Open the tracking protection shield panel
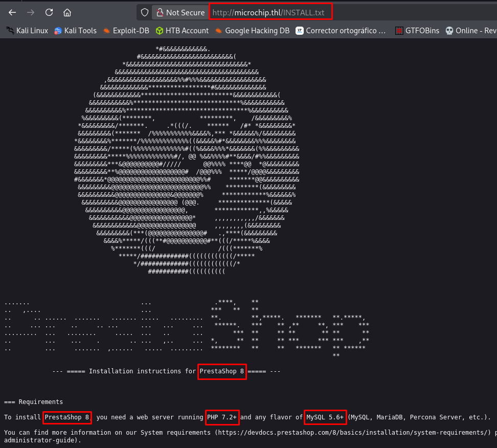The image size is (497, 448). tap(145, 12)
